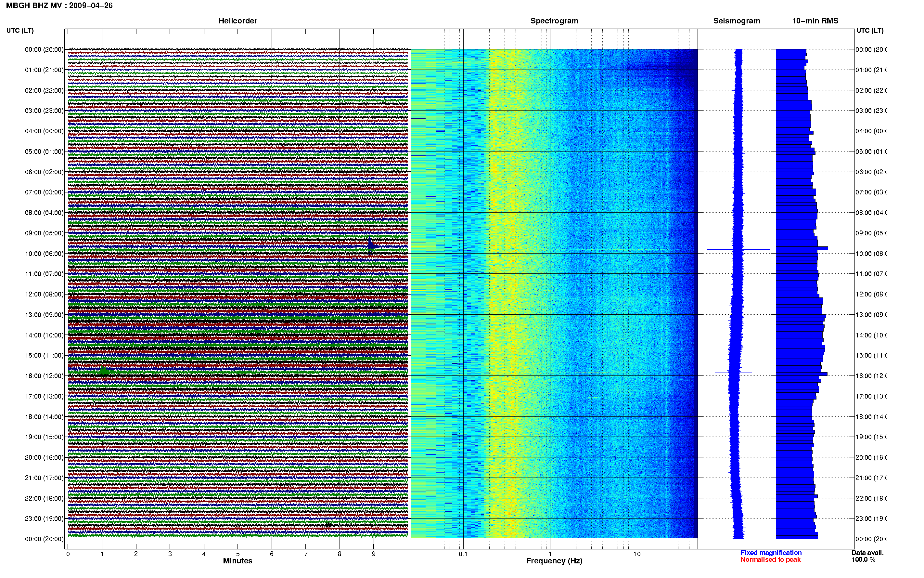
Task: Click the minute 9 tick label
Action: pyautogui.click(x=374, y=554)
